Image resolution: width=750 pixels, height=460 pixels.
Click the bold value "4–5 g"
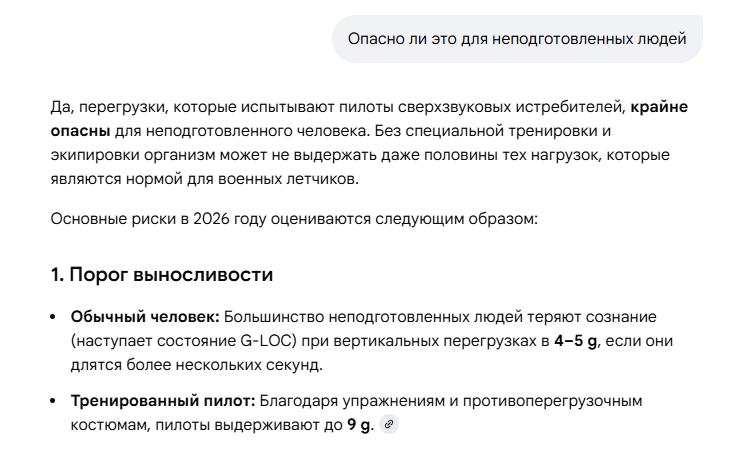(x=576, y=341)
